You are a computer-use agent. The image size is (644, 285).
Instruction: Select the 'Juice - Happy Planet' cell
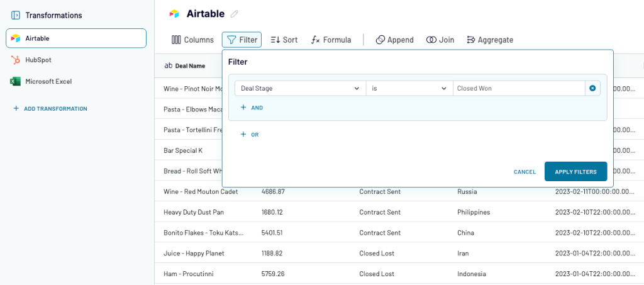pyautogui.click(x=194, y=253)
